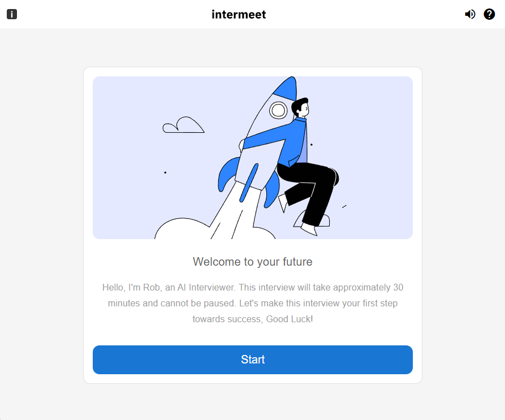Click the intermeet logo title
Image resolution: width=505 pixels, height=420 pixels.
click(x=239, y=14)
